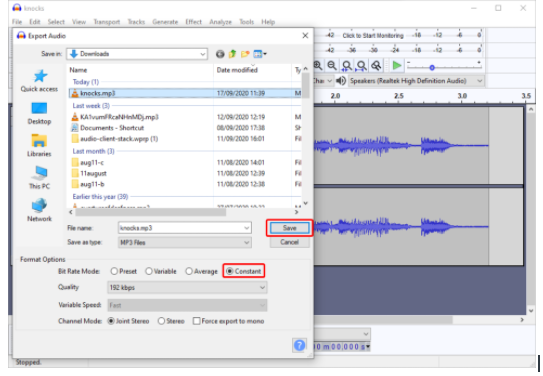Open the Tools menu
The width and height of the screenshot is (543, 376).
tap(247, 22)
